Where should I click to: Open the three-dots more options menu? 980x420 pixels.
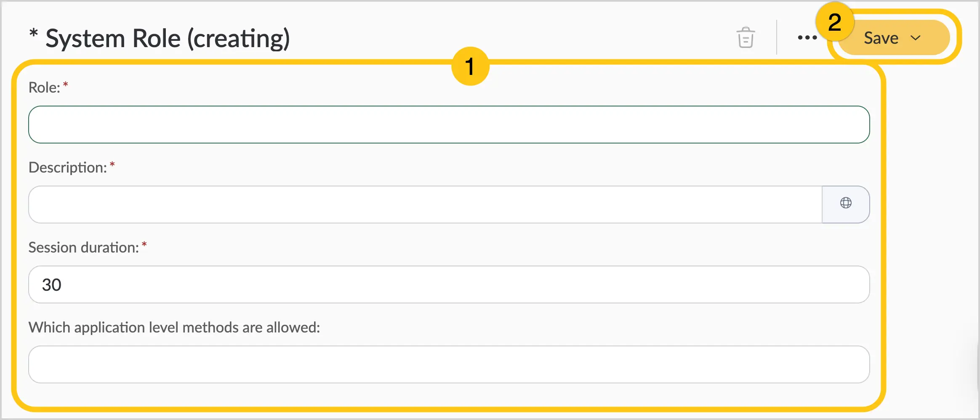pyautogui.click(x=807, y=37)
